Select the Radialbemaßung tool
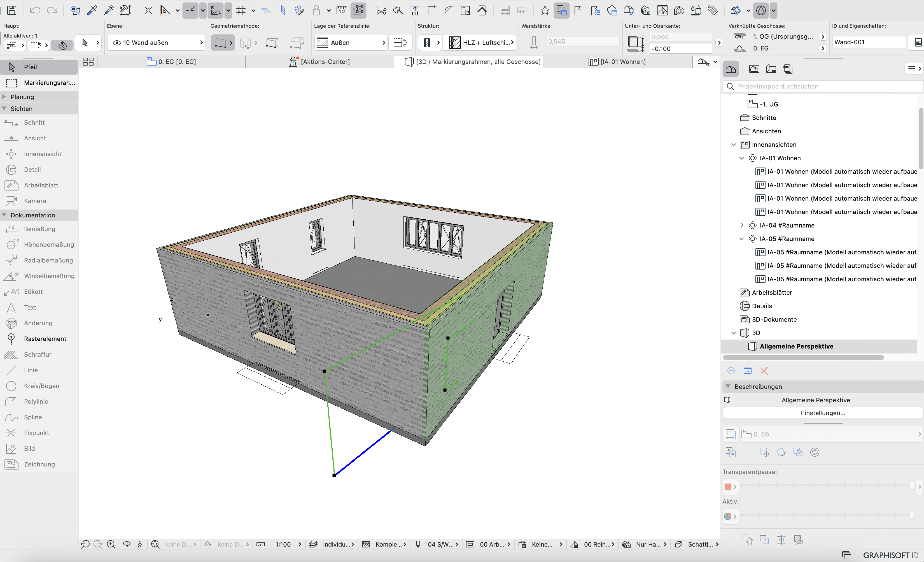Image resolution: width=924 pixels, height=562 pixels. [x=39, y=260]
